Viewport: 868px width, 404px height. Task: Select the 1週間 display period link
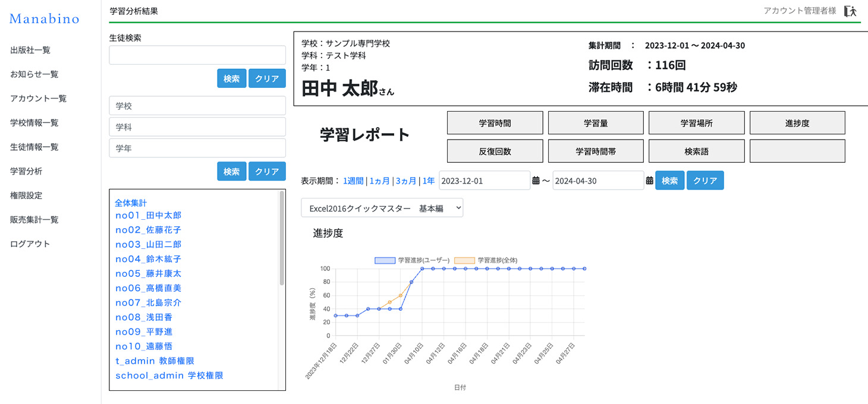tap(353, 181)
